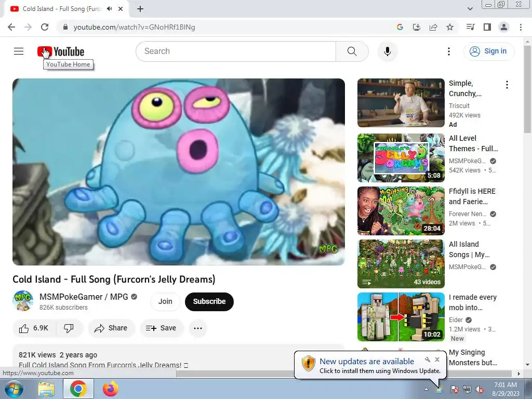Open the YouTube guide hamburger menu
Screen dimensions: 532x399
coord(19,51)
